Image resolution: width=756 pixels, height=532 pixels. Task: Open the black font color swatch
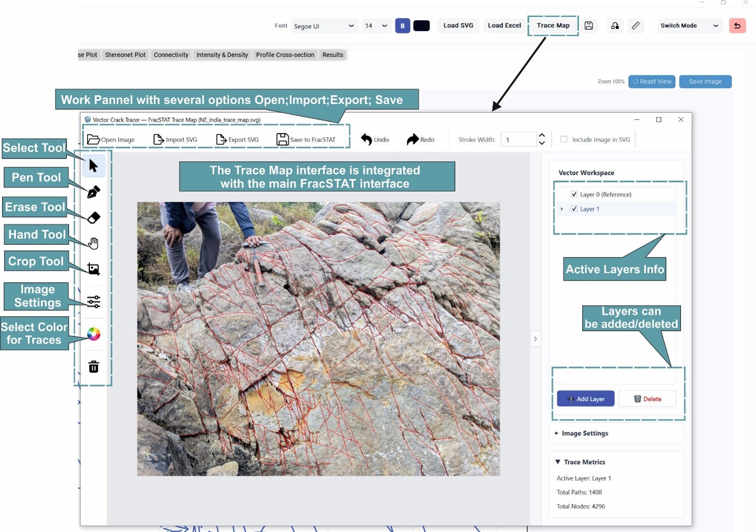422,26
